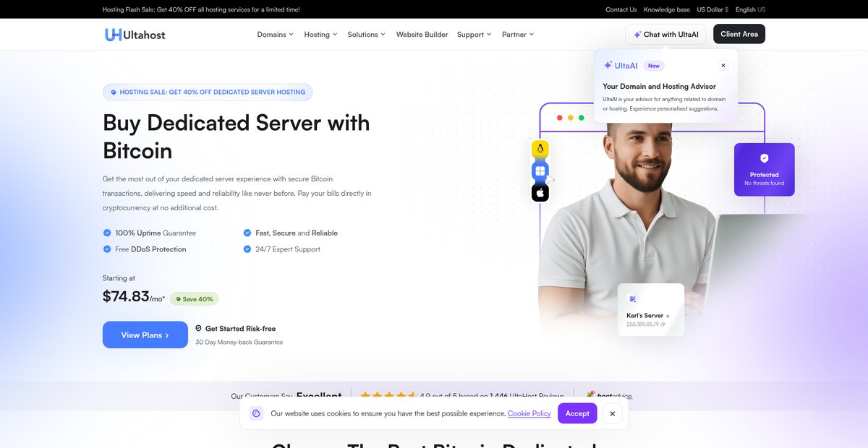Click the Protected status card
This screenshot has height=448, width=868.
tap(765, 169)
